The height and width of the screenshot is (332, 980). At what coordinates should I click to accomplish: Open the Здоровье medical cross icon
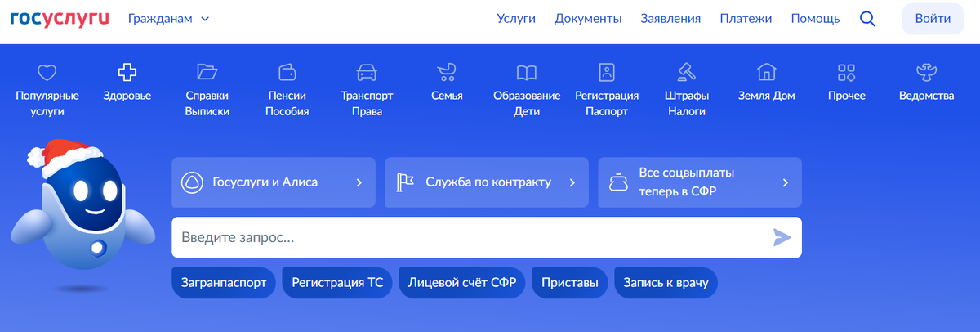127,73
